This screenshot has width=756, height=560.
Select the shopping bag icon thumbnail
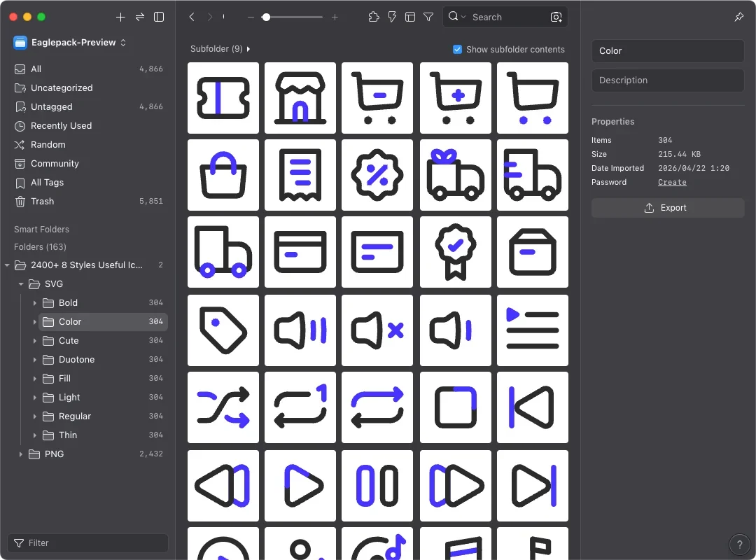pos(223,175)
